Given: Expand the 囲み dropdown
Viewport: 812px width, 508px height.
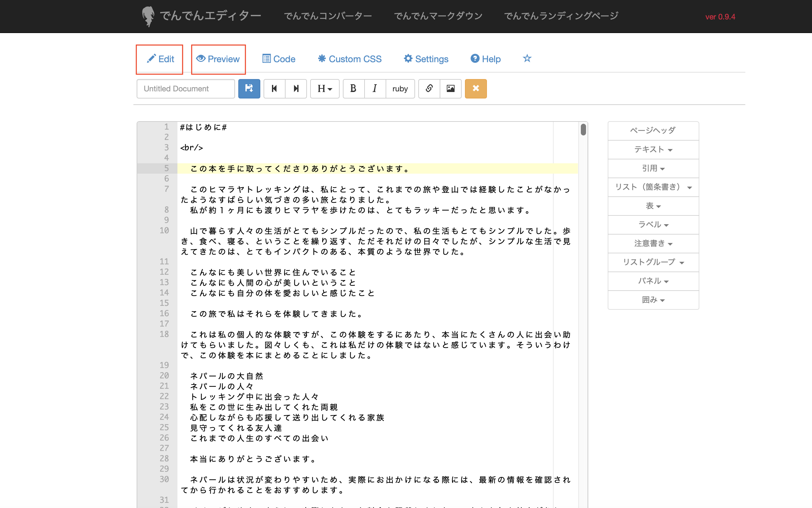Looking at the screenshot, I should [x=653, y=300].
